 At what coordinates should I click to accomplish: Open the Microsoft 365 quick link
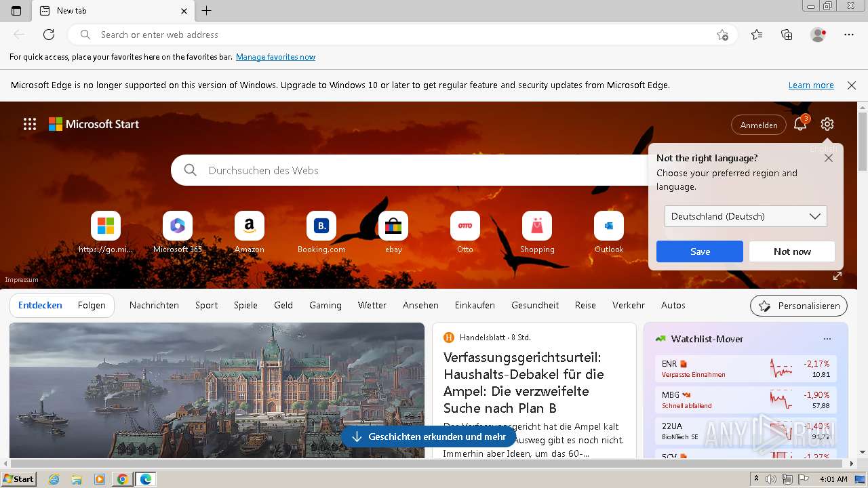(178, 232)
